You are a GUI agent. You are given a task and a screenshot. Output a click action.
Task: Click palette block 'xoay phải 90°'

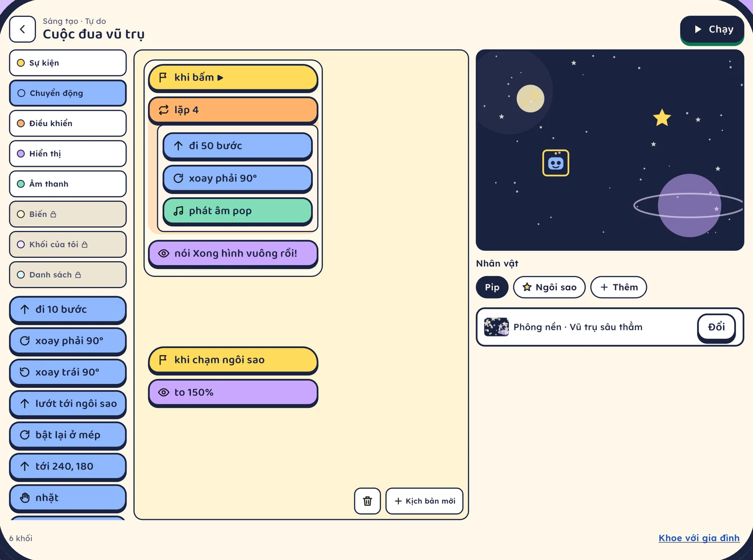pos(68,341)
